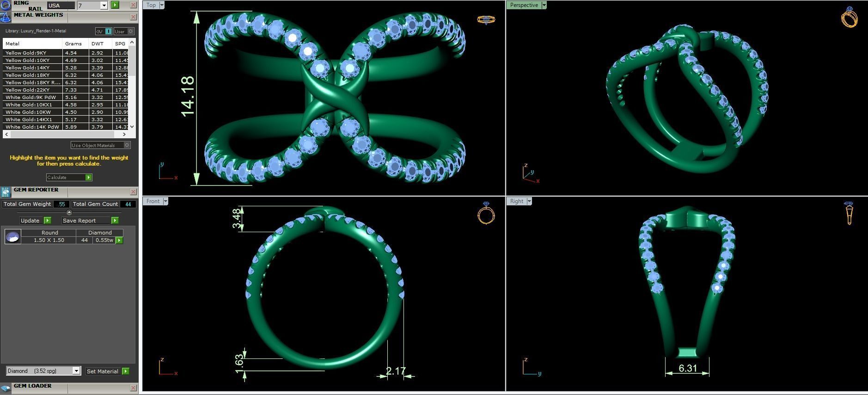Collapse the gem totals with the arrow handle
Screen dimensions: 868x395
tap(69, 212)
